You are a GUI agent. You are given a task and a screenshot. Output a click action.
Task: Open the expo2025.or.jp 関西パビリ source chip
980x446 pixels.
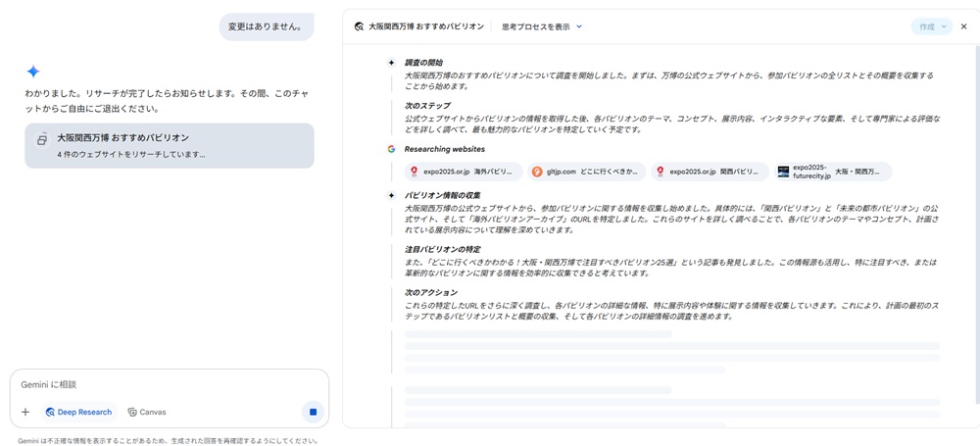pos(710,172)
